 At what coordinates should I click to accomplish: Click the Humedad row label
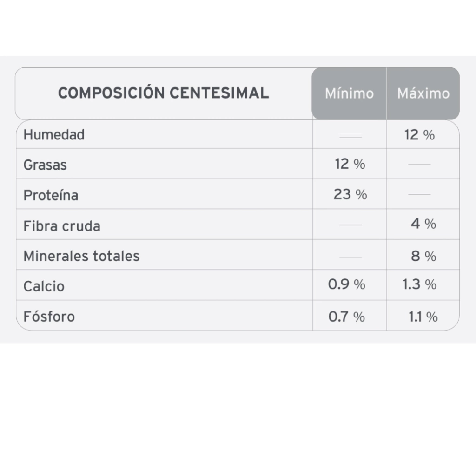[54, 135]
